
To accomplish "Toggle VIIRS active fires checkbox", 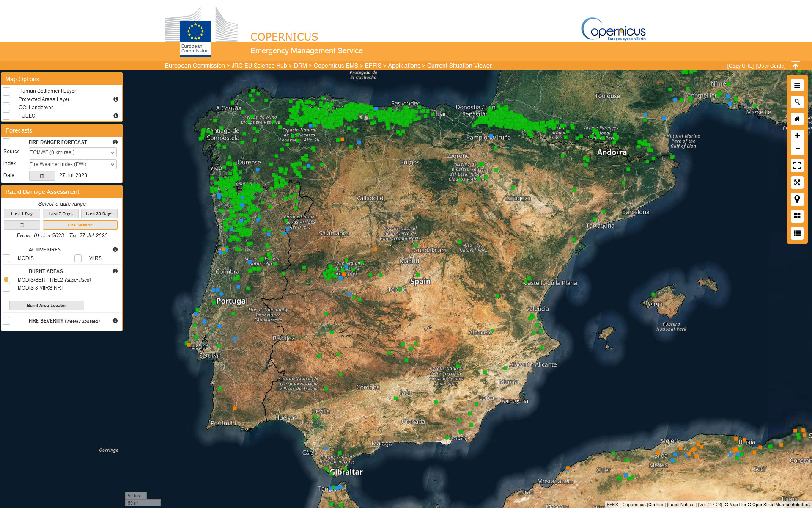I will 78,258.
